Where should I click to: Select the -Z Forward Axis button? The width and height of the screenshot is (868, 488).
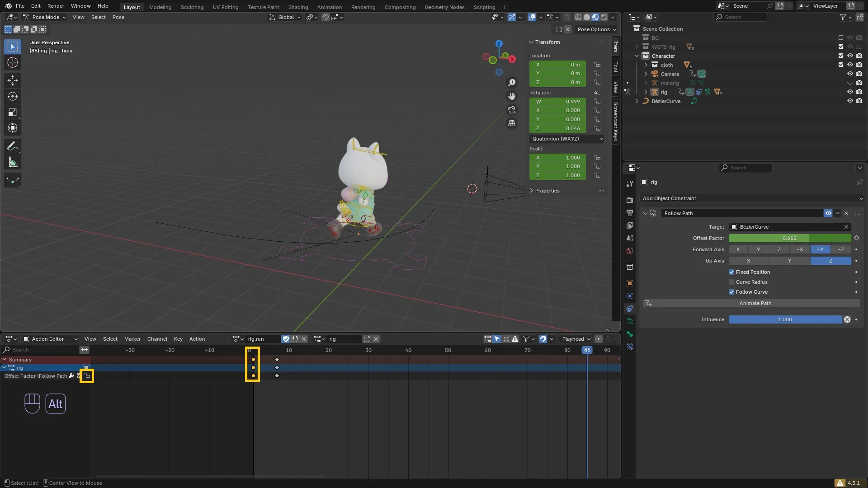[841, 249]
